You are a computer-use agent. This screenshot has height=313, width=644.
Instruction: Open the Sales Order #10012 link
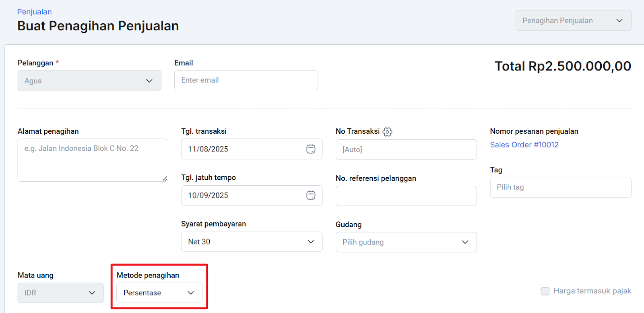[x=524, y=145]
